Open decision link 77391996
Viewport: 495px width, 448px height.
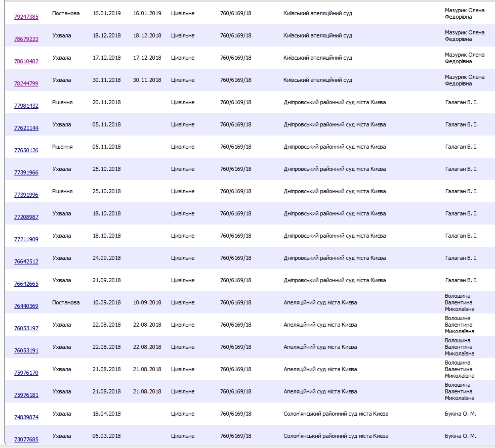click(x=26, y=195)
